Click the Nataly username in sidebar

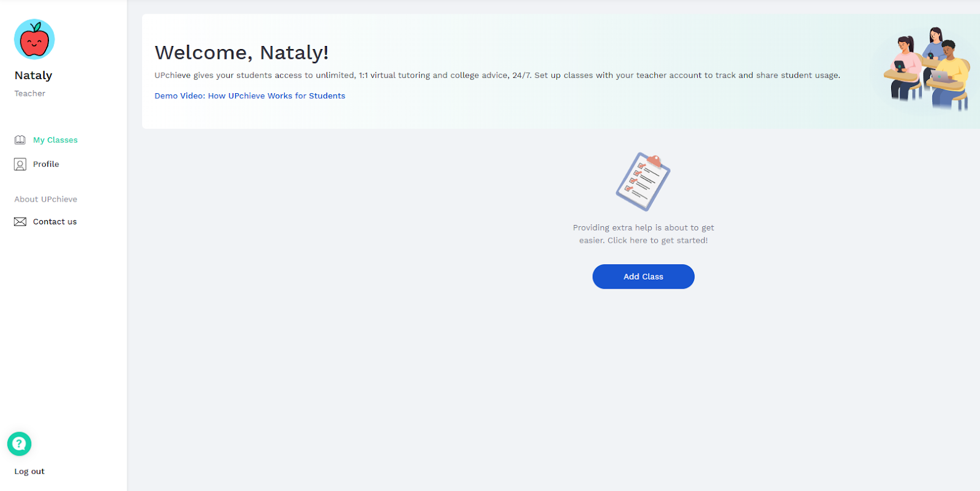click(34, 75)
